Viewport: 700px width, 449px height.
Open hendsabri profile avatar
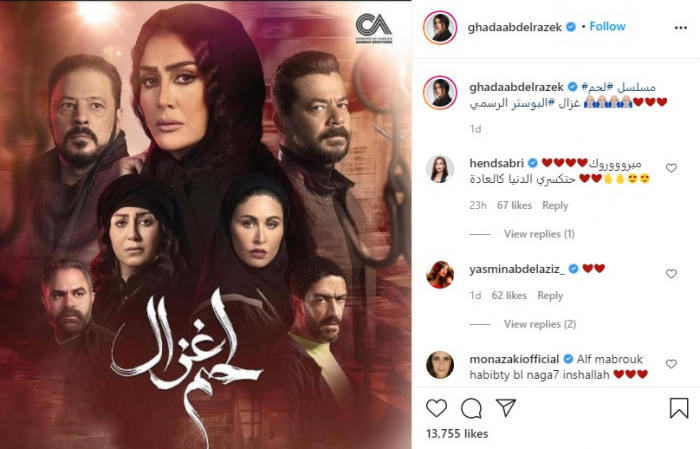point(440,170)
